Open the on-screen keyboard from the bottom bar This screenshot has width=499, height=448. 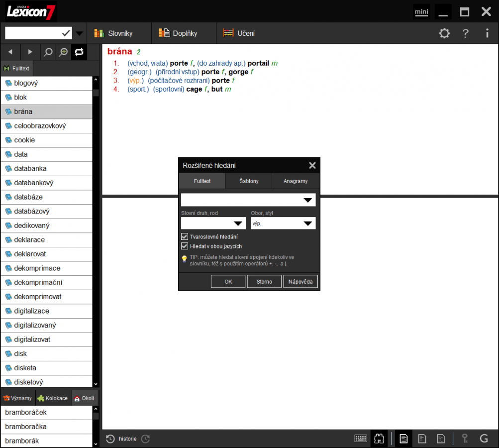[x=360, y=439]
